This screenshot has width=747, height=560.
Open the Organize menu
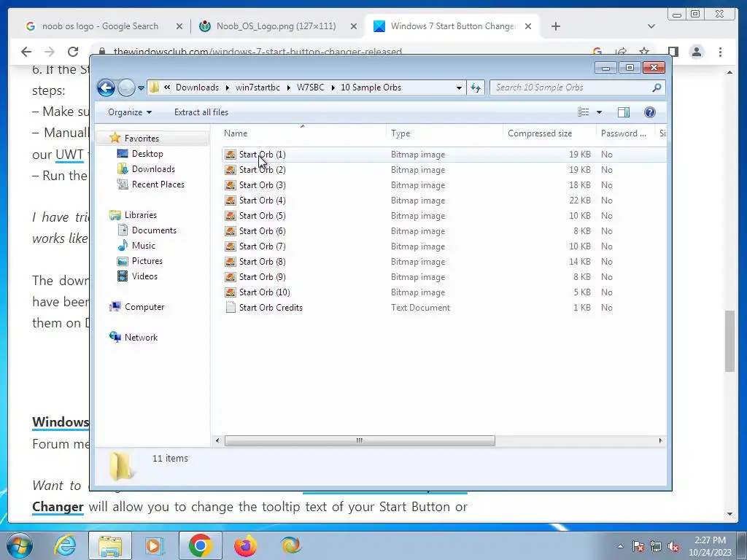[x=130, y=112]
